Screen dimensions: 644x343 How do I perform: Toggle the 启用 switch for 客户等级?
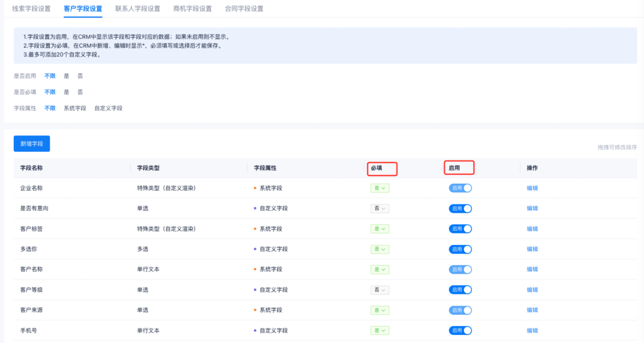coord(460,290)
